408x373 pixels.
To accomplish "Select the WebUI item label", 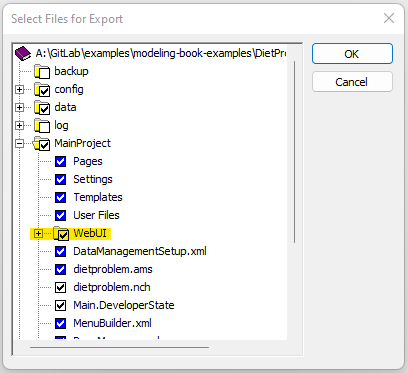I will coord(90,233).
